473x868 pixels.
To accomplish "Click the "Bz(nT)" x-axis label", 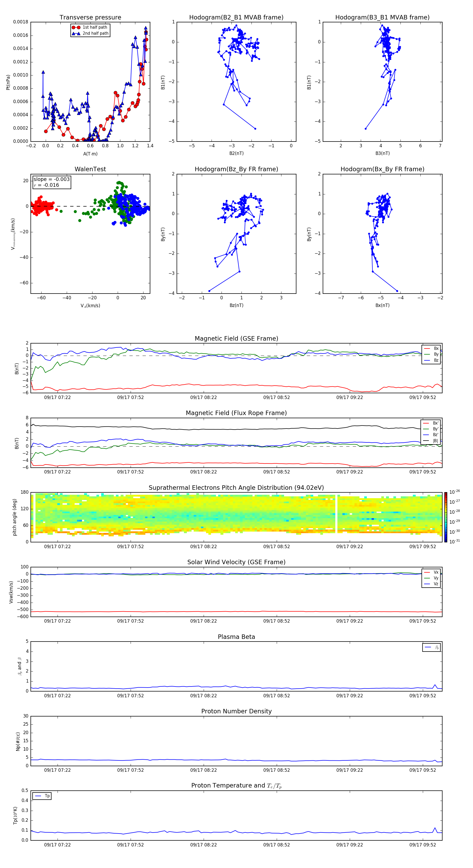I will tap(236, 305).
